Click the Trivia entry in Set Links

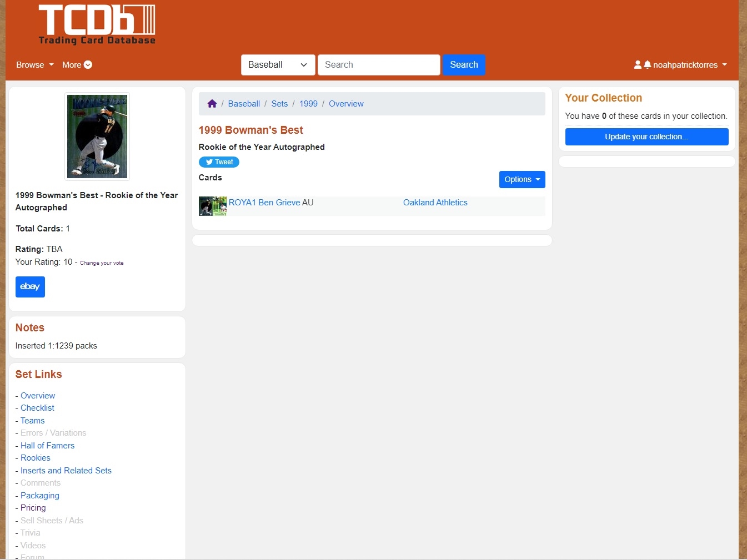coord(30,533)
